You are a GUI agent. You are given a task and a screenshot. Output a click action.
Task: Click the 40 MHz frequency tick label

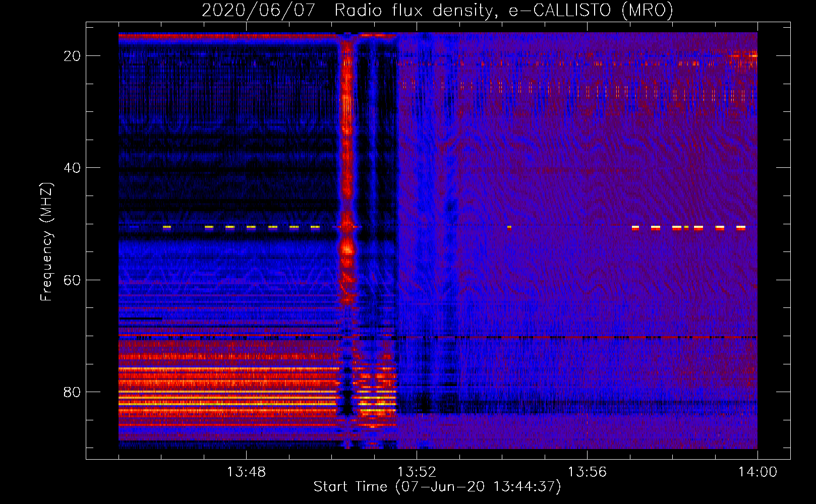coord(72,168)
